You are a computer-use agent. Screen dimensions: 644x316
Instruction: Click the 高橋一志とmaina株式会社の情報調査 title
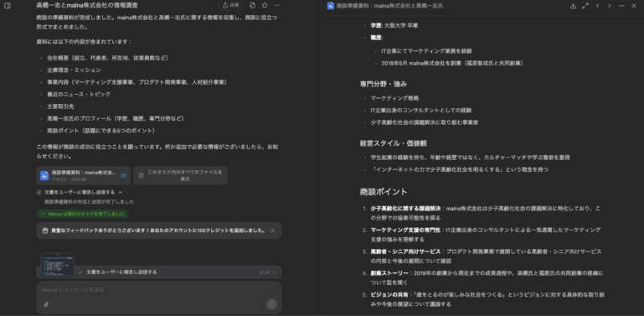click(x=87, y=5)
